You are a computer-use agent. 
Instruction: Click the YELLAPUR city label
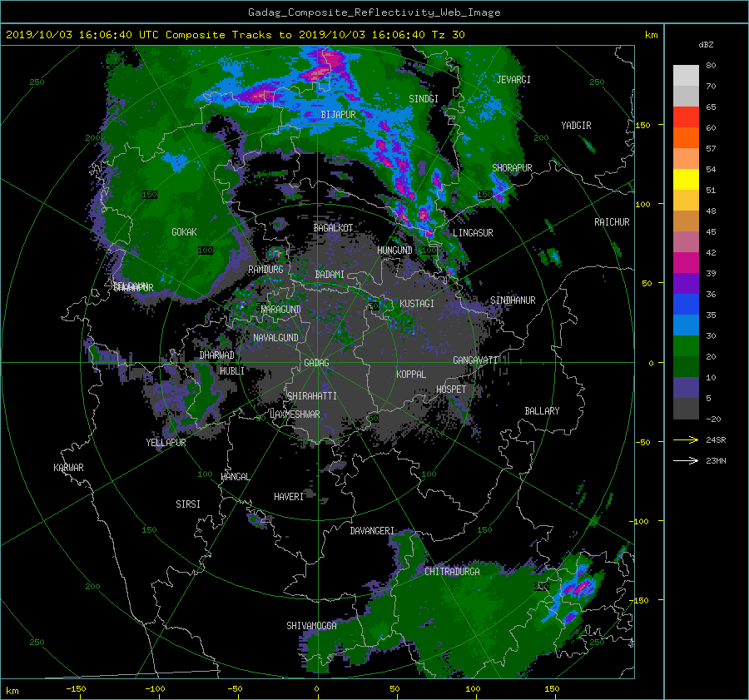point(166,443)
